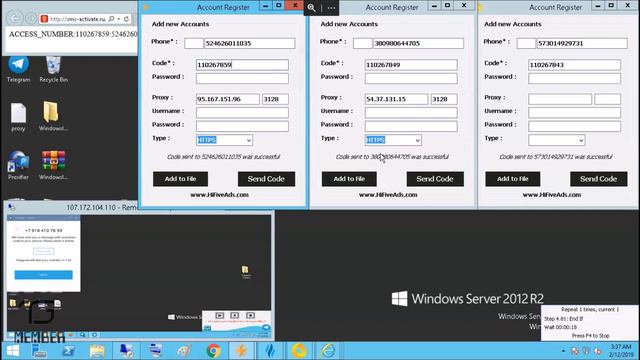Screen dimensions: 640x360
Task: Open www.HiFiveAds.com link in left window
Action: pos(220,195)
